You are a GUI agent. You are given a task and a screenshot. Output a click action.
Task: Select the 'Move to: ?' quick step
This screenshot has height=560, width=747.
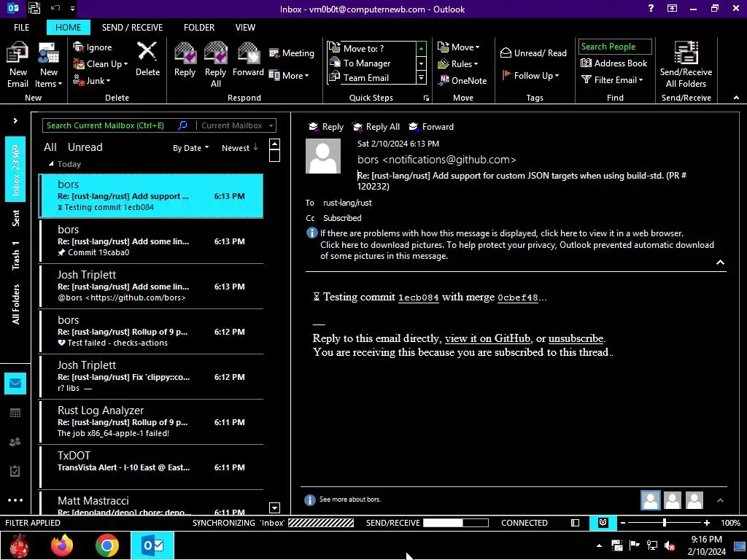pyautogui.click(x=371, y=48)
